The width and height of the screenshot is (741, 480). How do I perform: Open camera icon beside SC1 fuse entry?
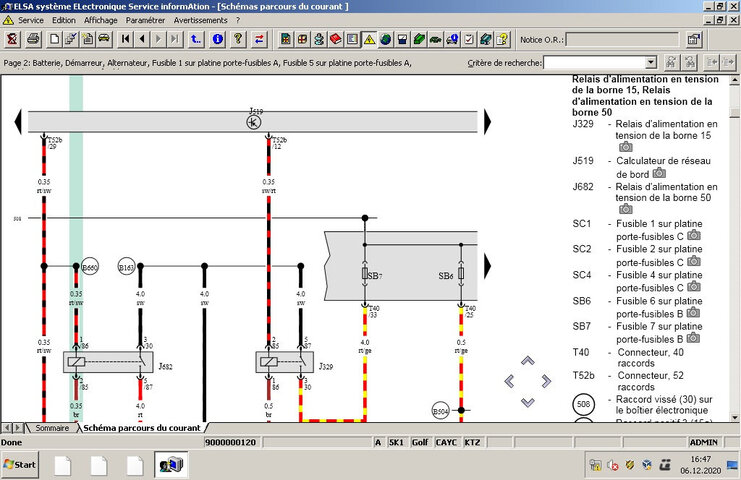pos(693,235)
